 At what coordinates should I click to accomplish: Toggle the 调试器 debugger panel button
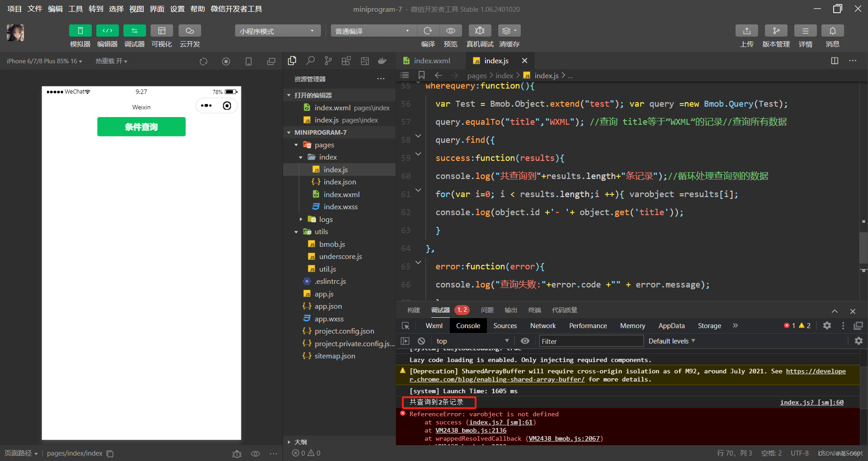coord(134,31)
